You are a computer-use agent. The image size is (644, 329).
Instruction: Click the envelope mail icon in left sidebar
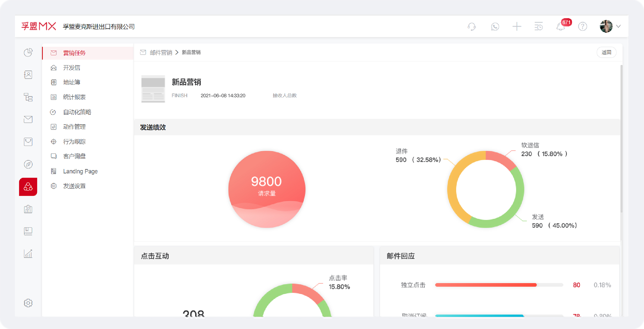[28, 119]
